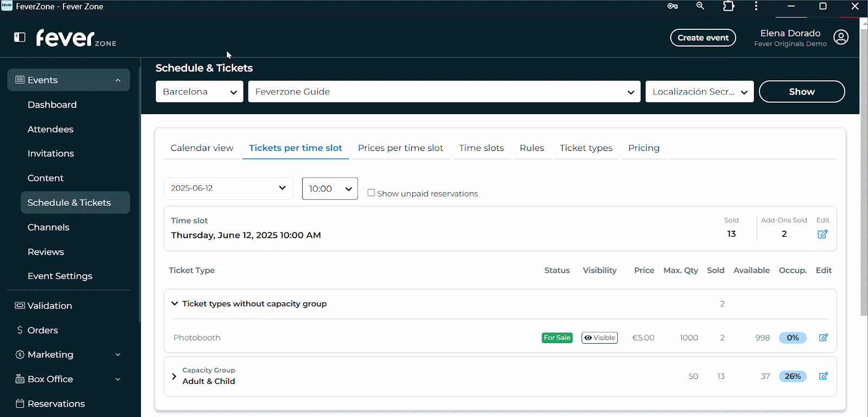Click the Elena Dorado account name
Image resolution: width=868 pixels, height=417 pixels.
790,33
